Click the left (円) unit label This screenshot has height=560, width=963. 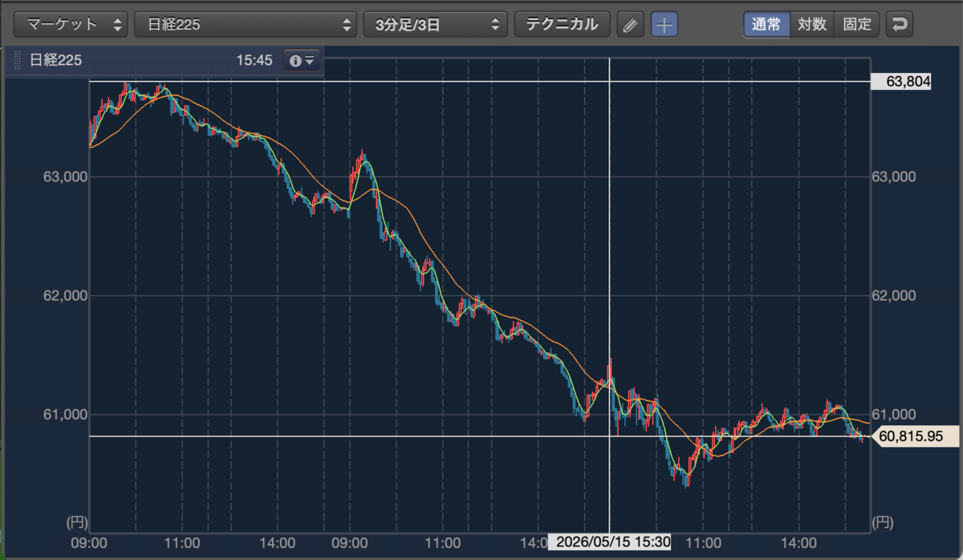click(75, 522)
